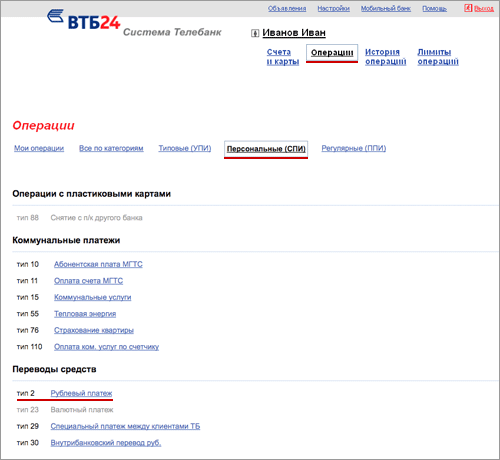The image size is (500, 460).
Task: Click the red exit icon
Action: 468,8
